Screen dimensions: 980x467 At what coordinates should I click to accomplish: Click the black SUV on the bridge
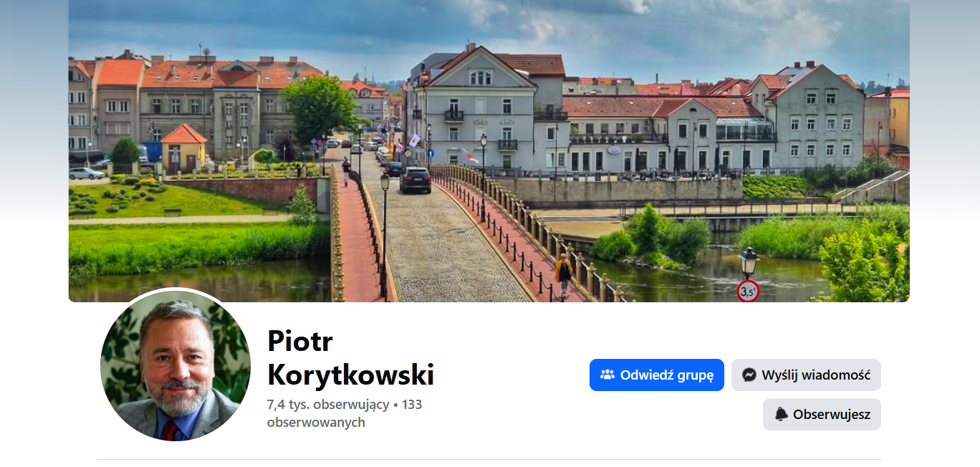[415, 180]
